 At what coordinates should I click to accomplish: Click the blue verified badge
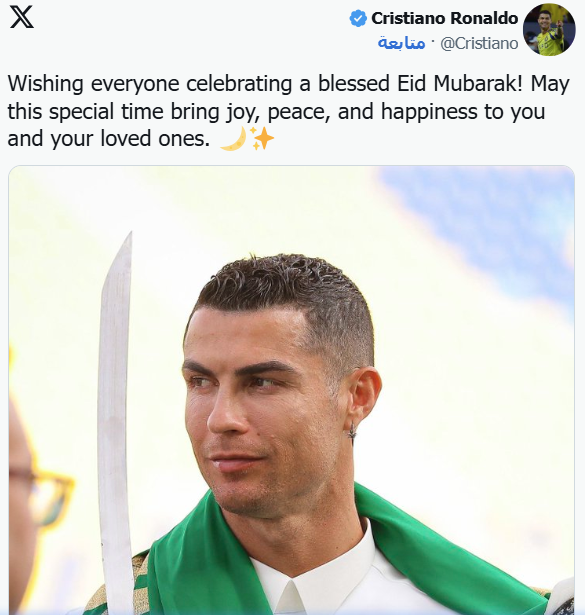pos(358,18)
